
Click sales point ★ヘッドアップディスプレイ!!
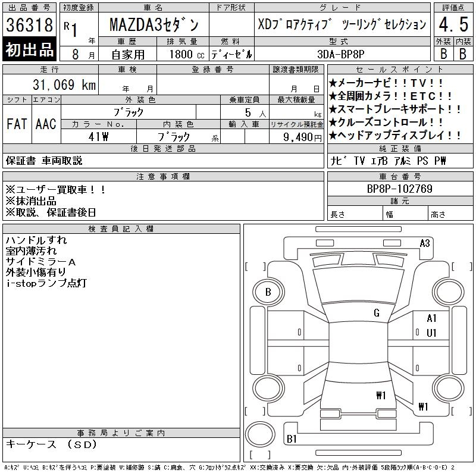tap(394, 135)
